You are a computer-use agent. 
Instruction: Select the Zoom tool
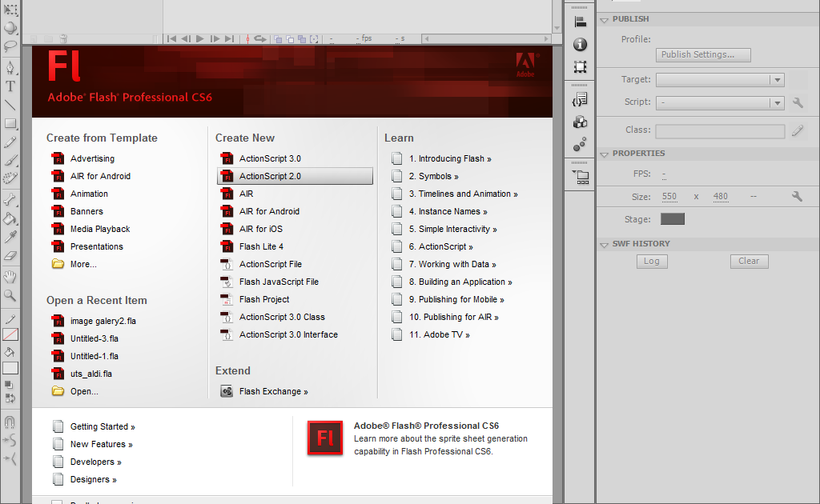(x=10, y=295)
